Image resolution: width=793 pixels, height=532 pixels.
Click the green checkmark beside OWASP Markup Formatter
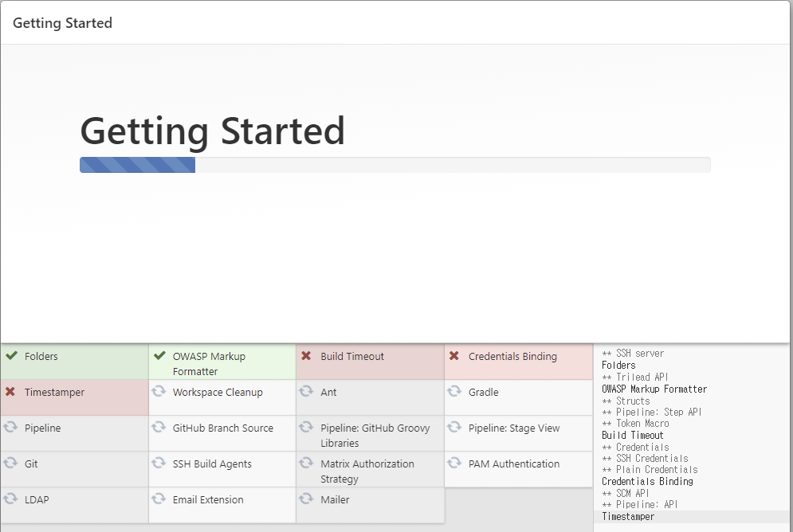point(159,356)
